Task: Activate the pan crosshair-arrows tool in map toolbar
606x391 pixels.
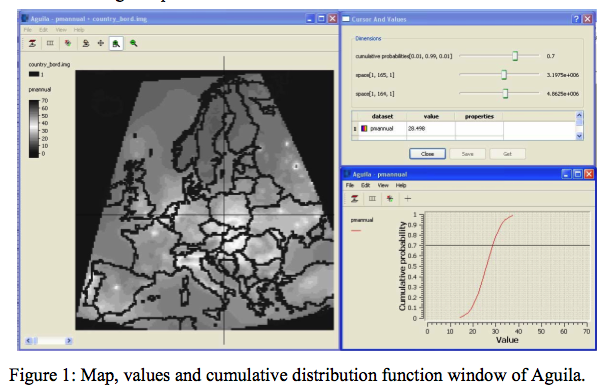Action: pyautogui.click(x=100, y=43)
